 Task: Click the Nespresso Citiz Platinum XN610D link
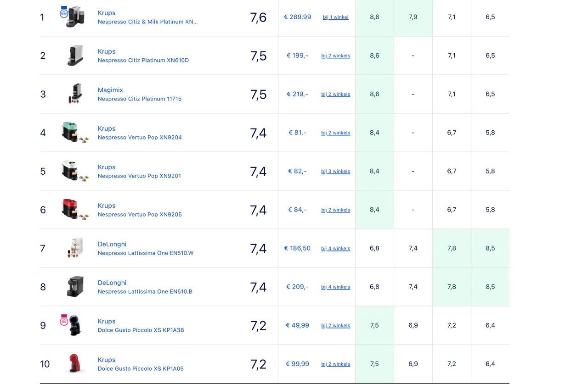tap(143, 60)
